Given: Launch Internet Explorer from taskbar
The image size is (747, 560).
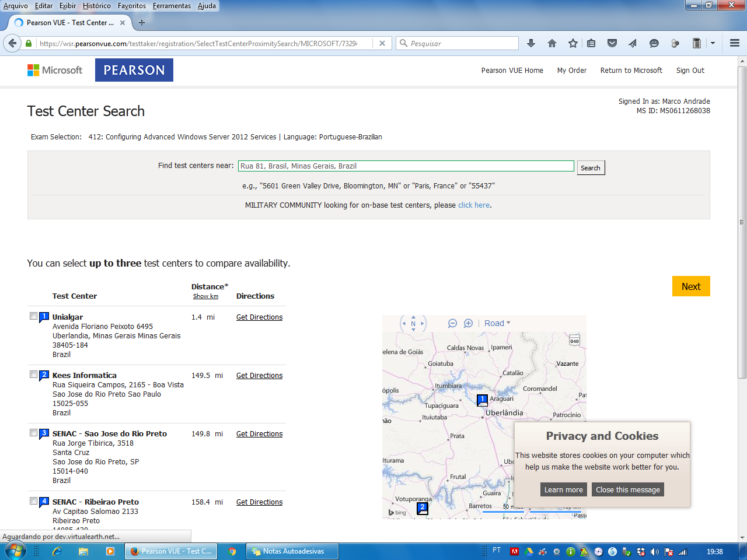Looking at the screenshot, I should pos(57,551).
